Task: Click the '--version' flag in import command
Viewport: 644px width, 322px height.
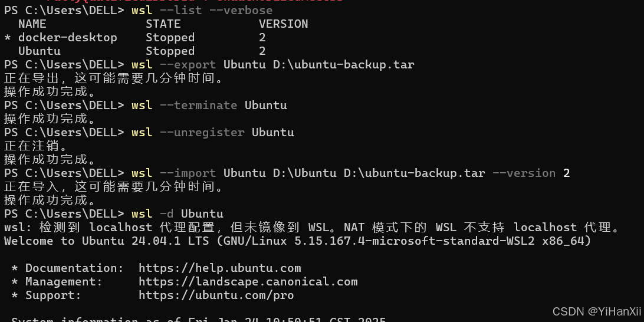Action: pyautogui.click(x=524, y=173)
